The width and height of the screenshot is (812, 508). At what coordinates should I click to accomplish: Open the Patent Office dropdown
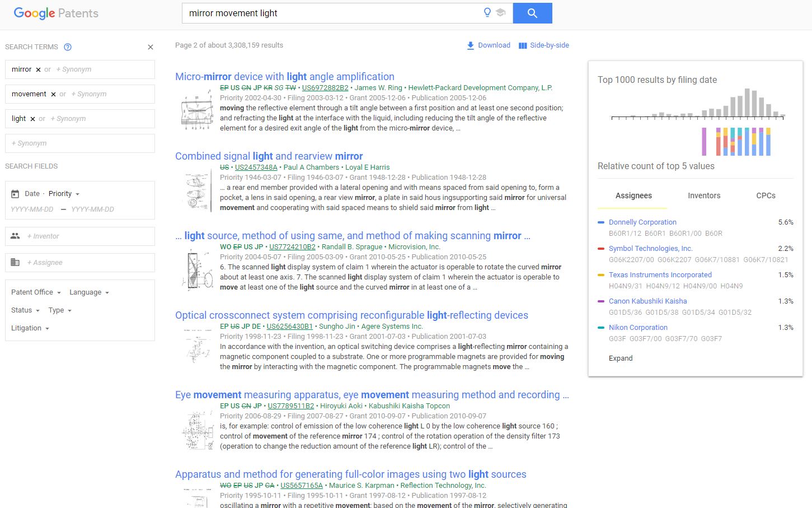[x=36, y=292]
